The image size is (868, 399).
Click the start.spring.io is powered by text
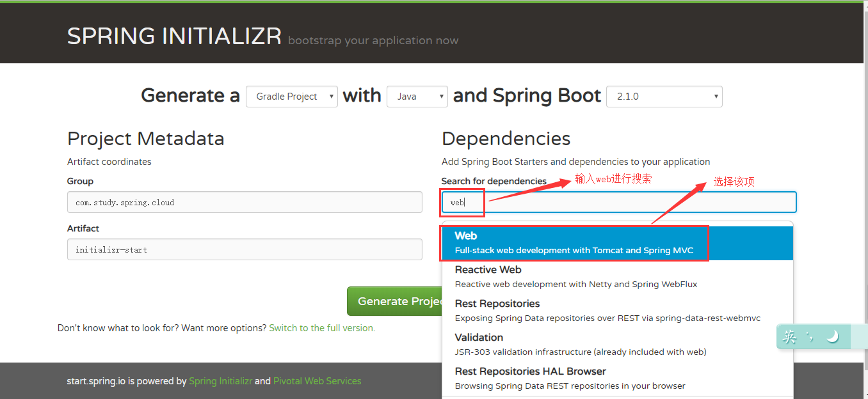pos(126,381)
